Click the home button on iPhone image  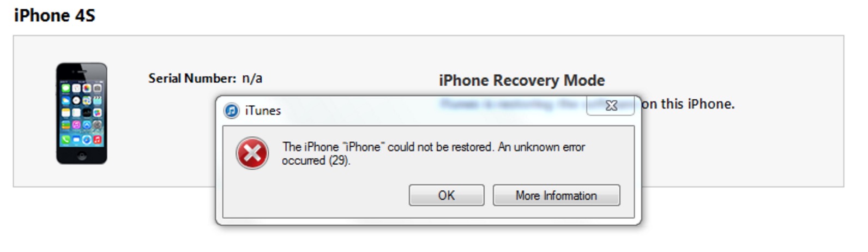(x=81, y=155)
